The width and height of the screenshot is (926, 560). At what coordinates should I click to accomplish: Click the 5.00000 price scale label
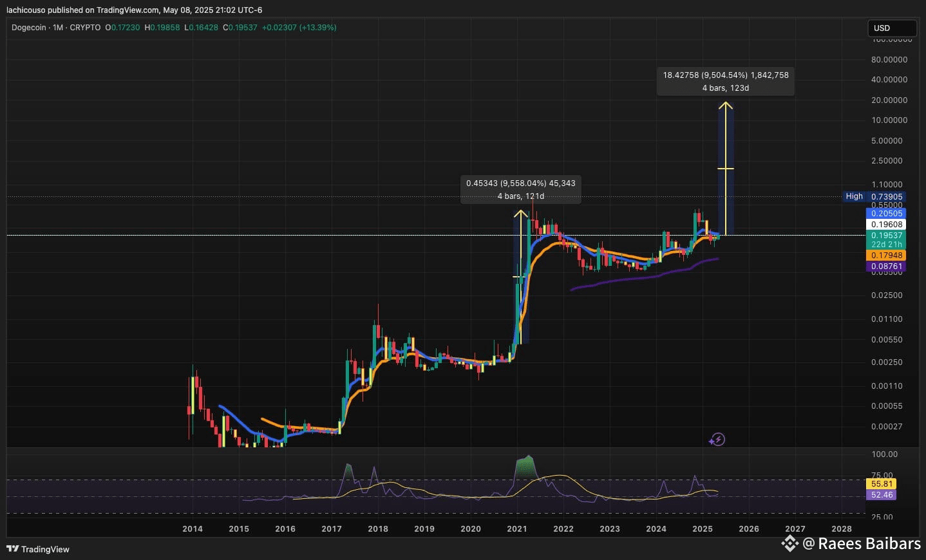pos(887,141)
